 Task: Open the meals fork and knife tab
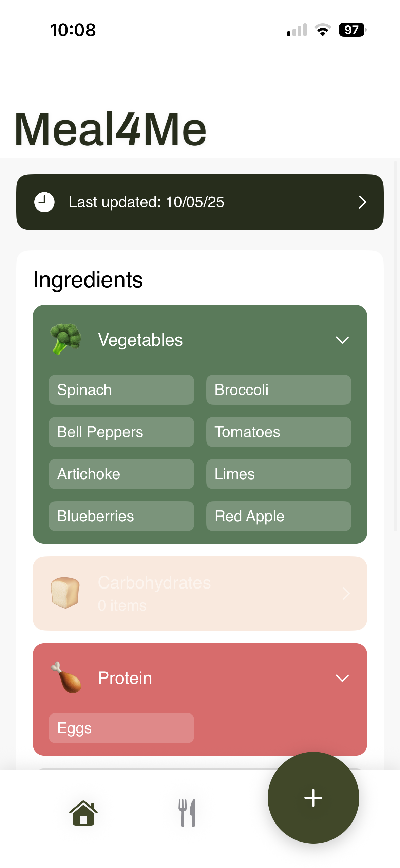tap(187, 813)
